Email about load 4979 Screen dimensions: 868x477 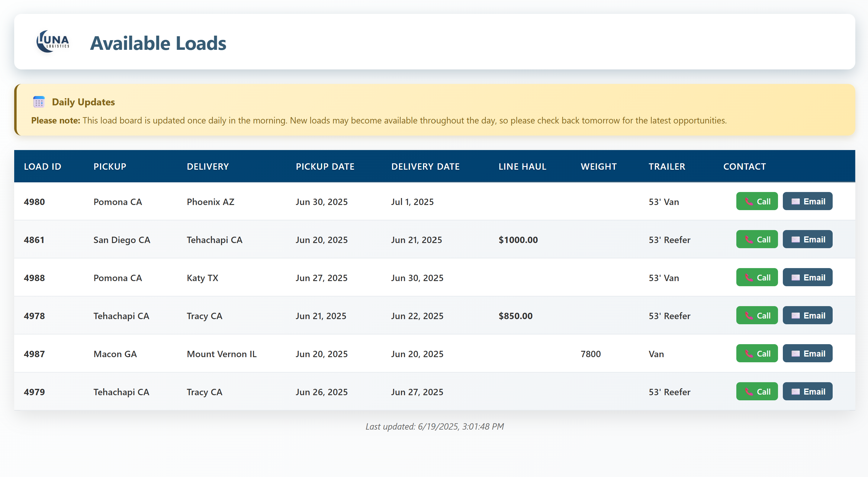807,392
